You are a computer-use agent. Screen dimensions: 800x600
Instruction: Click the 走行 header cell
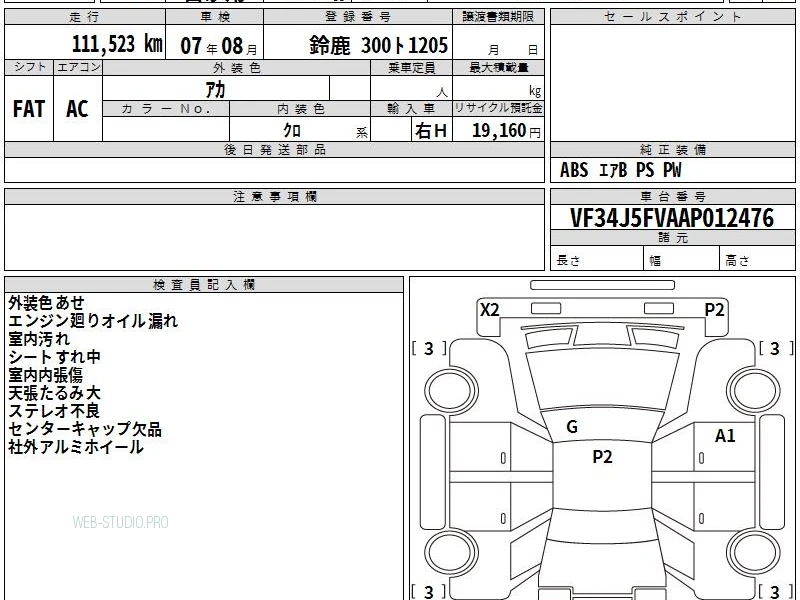tap(85, 17)
